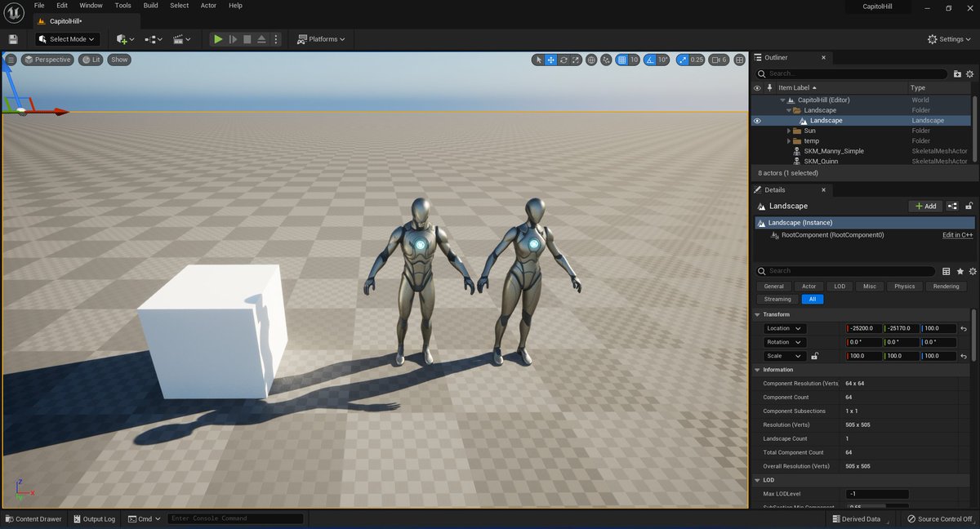Screen dimensions: 980x529
Task: Open the property matrix grid icon
Action: pos(947,271)
